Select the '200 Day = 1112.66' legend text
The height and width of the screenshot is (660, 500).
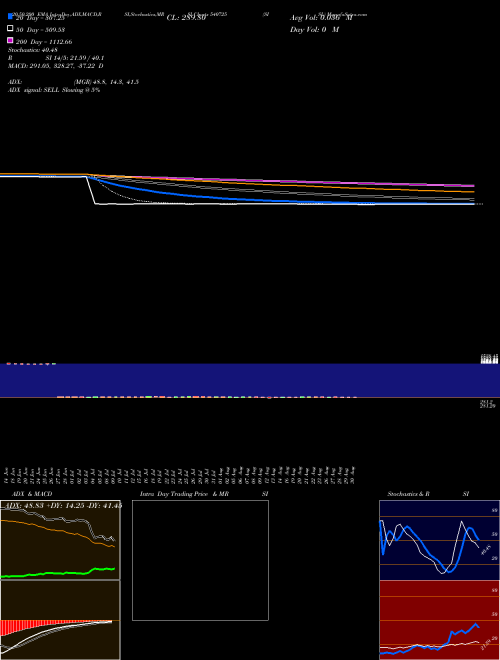pos(44,42)
